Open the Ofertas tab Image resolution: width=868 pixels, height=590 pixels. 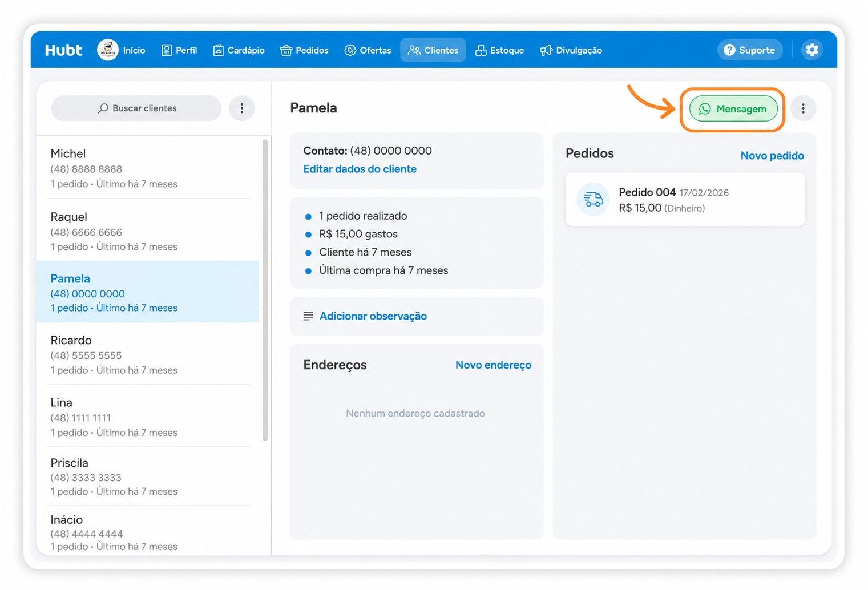click(368, 50)
